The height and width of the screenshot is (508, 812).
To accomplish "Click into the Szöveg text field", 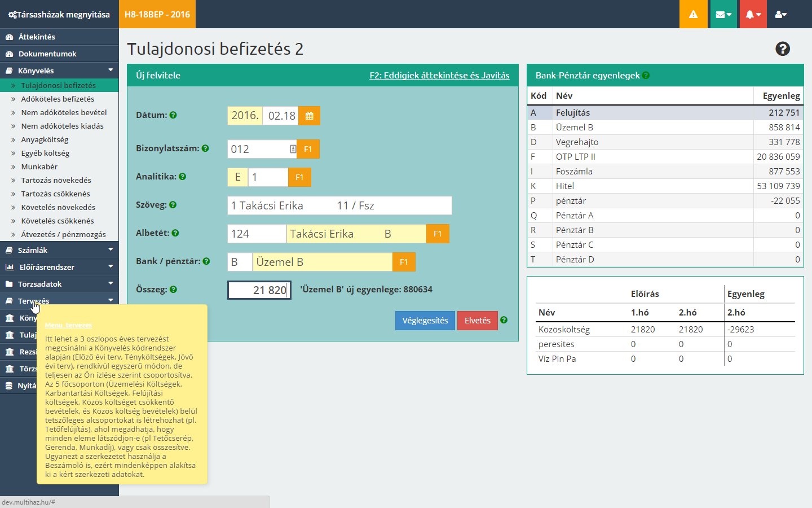I will [x=339, y=205].
